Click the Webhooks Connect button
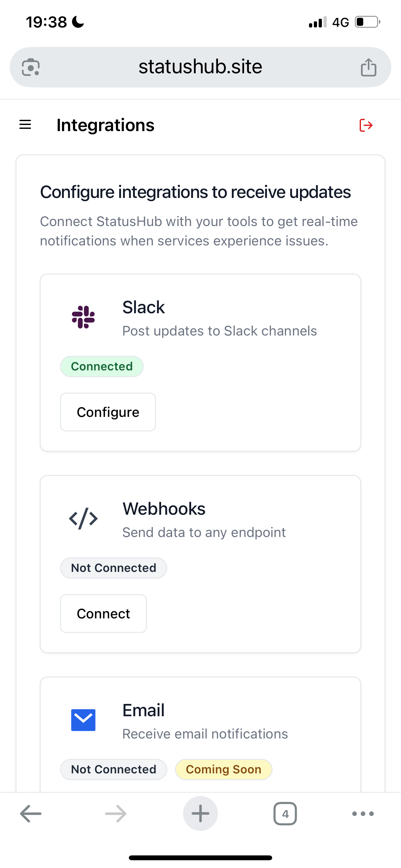Viewport: 401px width, 868px height. [x=103, y=614]
